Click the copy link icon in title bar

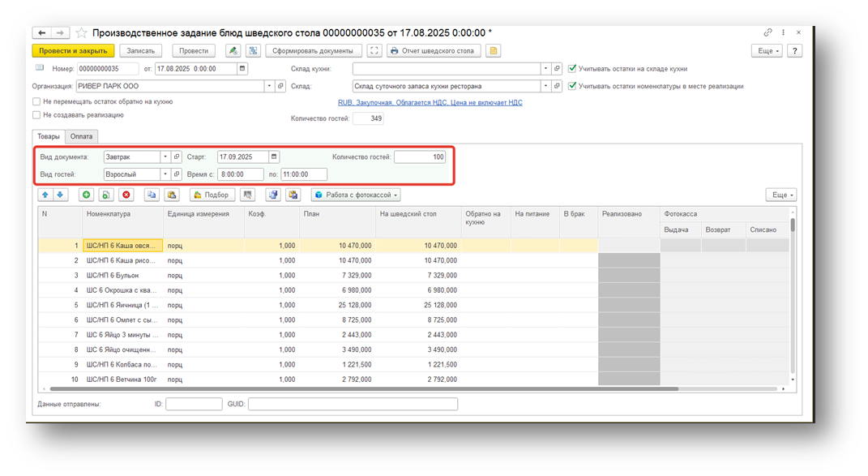coord(768,33)
